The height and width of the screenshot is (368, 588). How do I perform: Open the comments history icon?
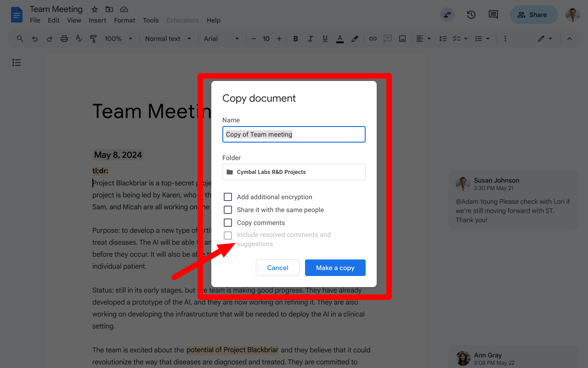click(493, 15)
